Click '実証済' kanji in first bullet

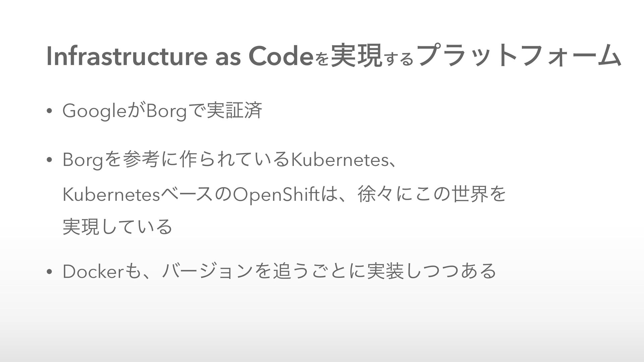coord(234,111)
